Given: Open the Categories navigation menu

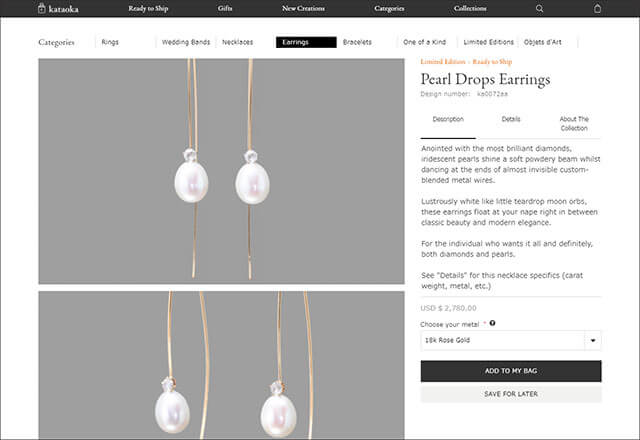Looking at the screenshot, I should tap(389, 9).
